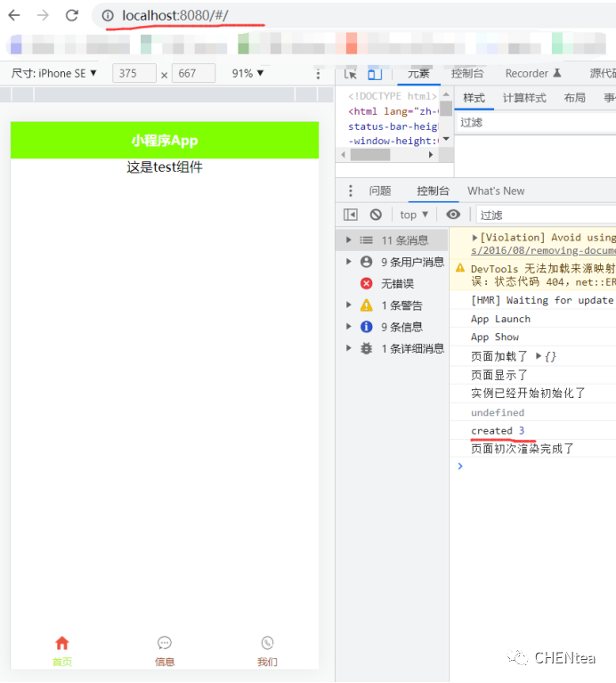Open the top JavaScript context dropdown
The height and width of the screenshot is (683, 616).
(x=414, y=215)
